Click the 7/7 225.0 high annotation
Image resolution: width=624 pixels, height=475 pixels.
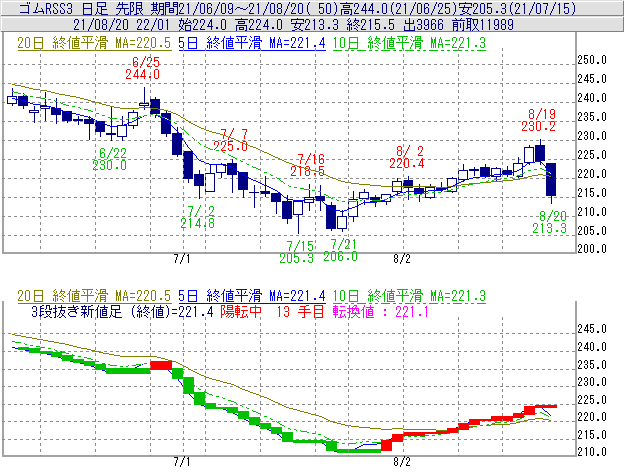tap(230, 140)
